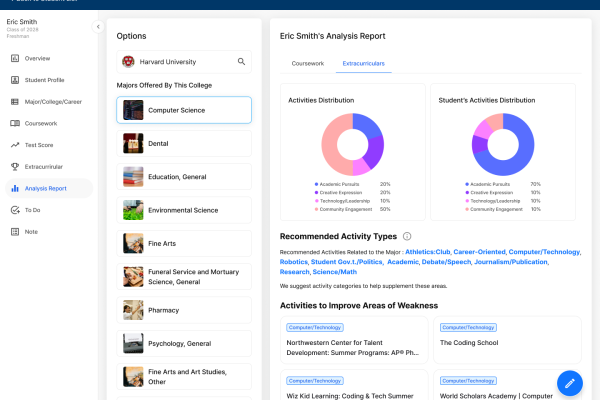Click the Harvard University search input field
The width and height of the screenshot is (600, 400).
[x=184, y=62]
